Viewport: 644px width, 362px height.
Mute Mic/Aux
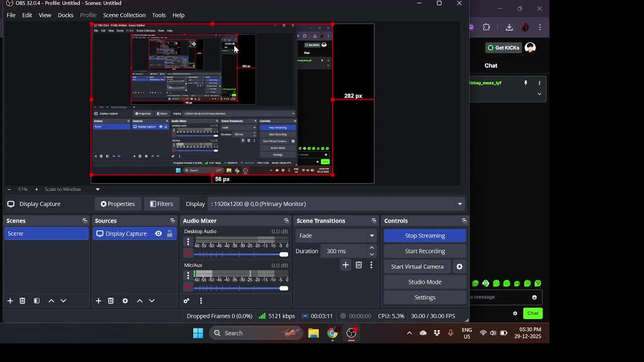click(188, 288)
